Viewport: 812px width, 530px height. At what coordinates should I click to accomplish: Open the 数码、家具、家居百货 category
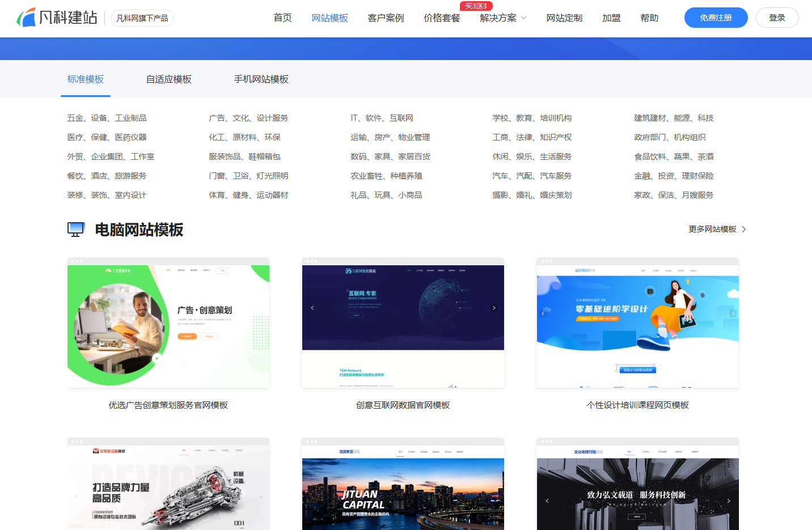pos(390,156)
